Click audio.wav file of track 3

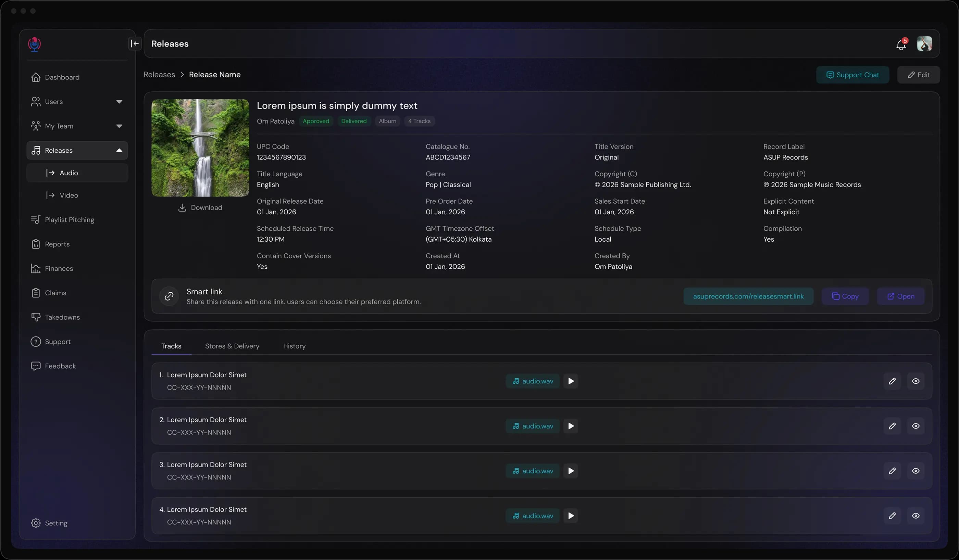click(x=532, y=471)
